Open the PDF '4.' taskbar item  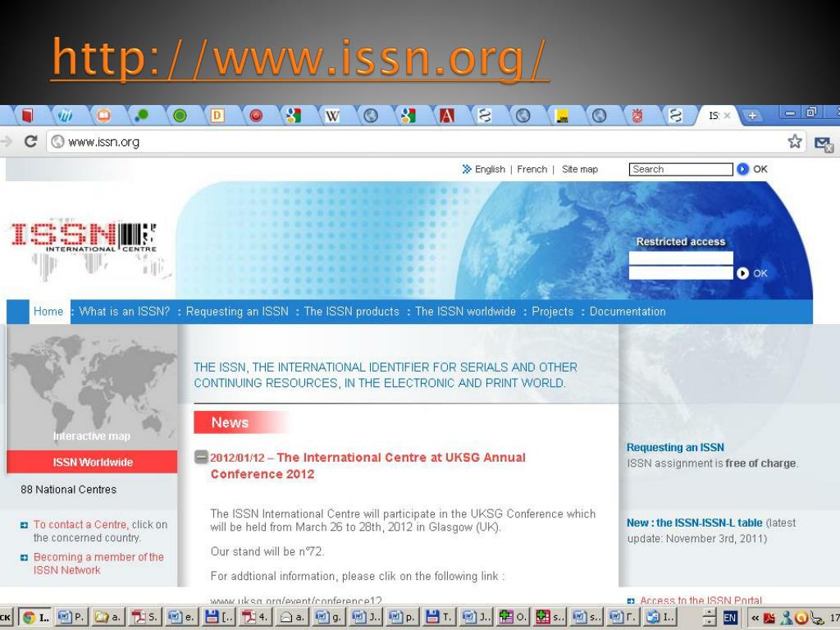[x=254, y=617]
